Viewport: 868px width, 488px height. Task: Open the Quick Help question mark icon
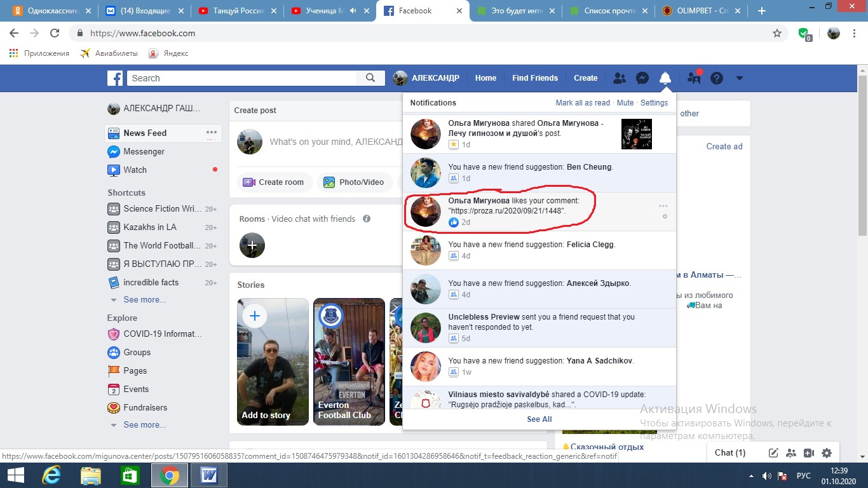pyautogui.click(x=717, y=78)
